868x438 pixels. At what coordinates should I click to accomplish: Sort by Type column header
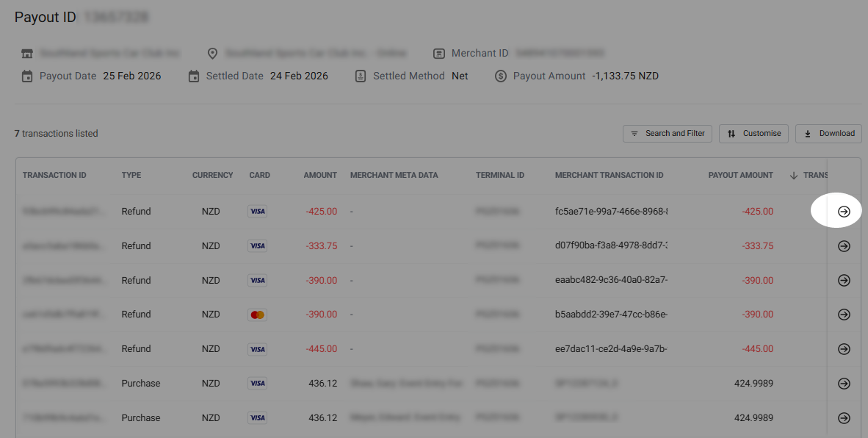[131, 175]
